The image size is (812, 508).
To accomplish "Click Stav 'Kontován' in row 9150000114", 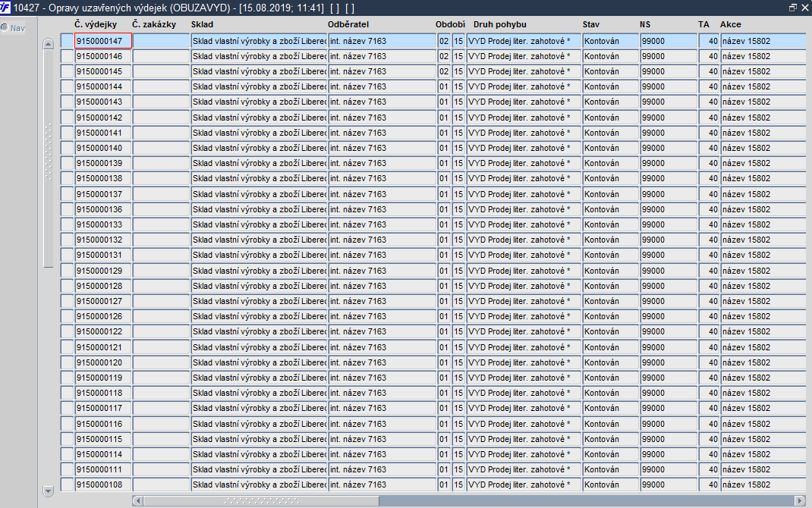I will pyautogui.click(x=611, y=454).
